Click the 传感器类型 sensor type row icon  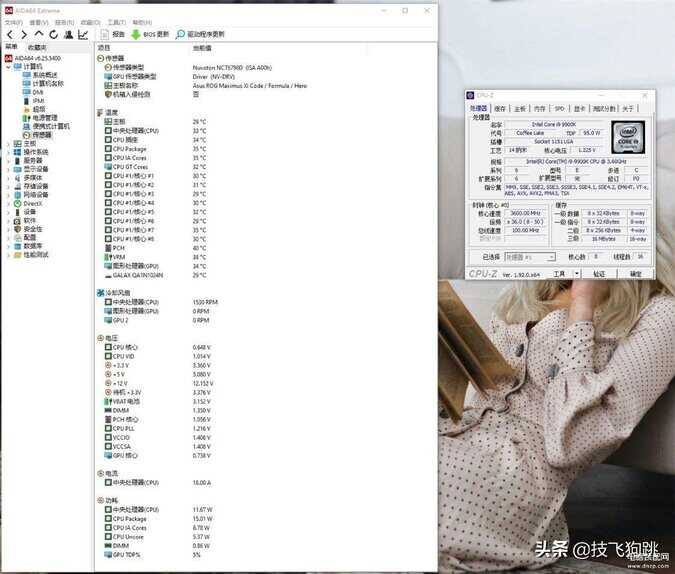click(108, 68)
